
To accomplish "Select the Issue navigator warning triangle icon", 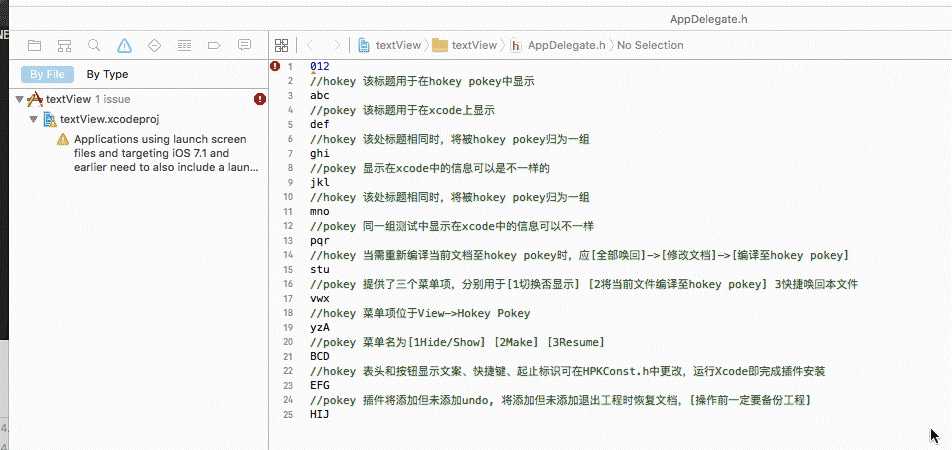I will 124,45.
